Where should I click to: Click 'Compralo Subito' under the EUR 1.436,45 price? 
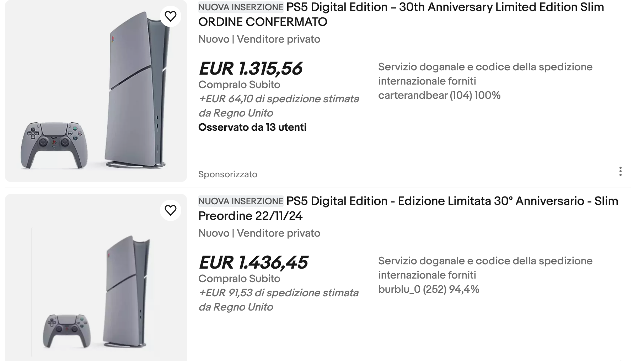pos(239,279)
